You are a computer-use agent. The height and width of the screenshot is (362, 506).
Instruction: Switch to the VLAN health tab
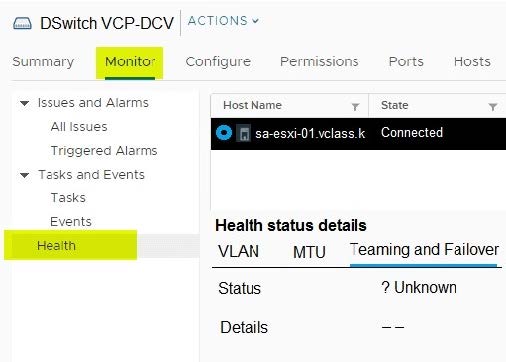[238, 251]
